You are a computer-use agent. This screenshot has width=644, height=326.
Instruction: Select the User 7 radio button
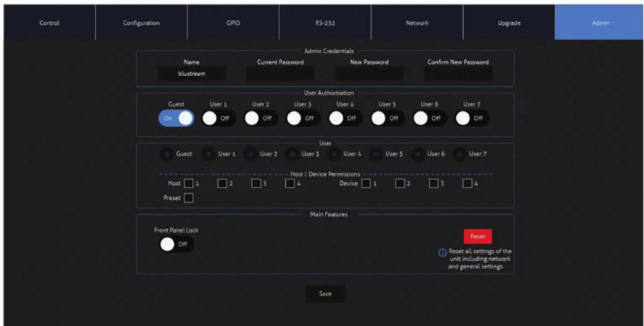[459, 154]
